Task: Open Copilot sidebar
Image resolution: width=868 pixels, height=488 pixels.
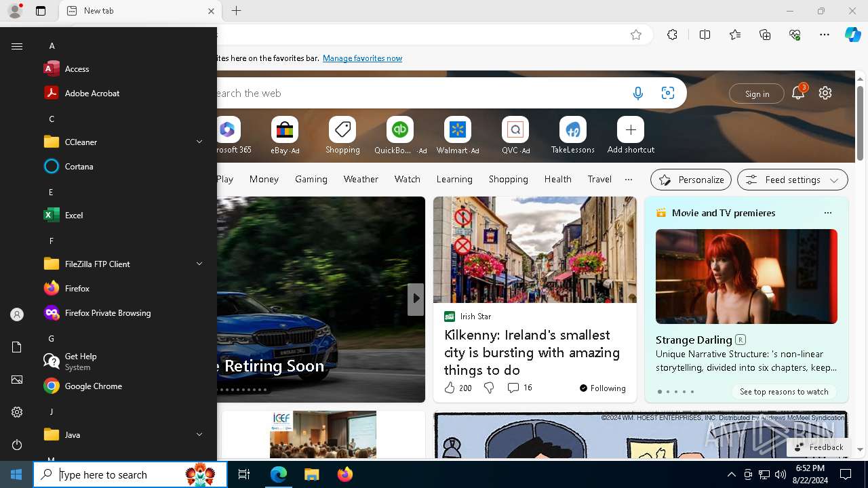Action: coord(852,35)
